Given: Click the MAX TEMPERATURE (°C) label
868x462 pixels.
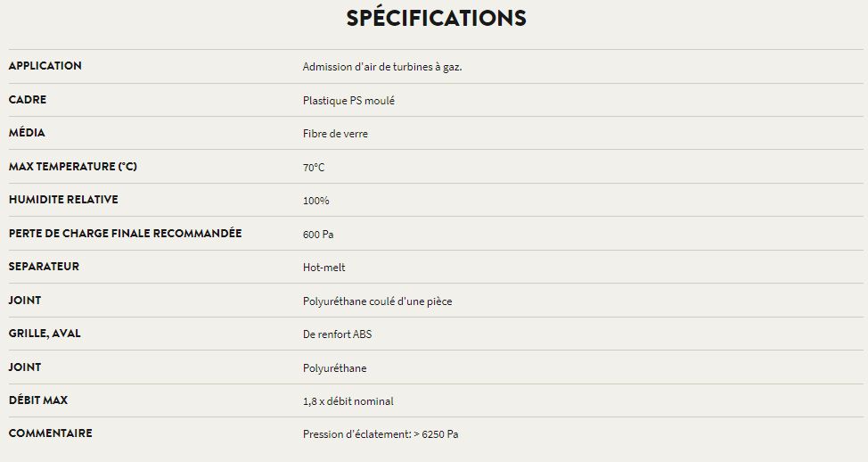Looking at the screenshot, I should tap(73, 167).
